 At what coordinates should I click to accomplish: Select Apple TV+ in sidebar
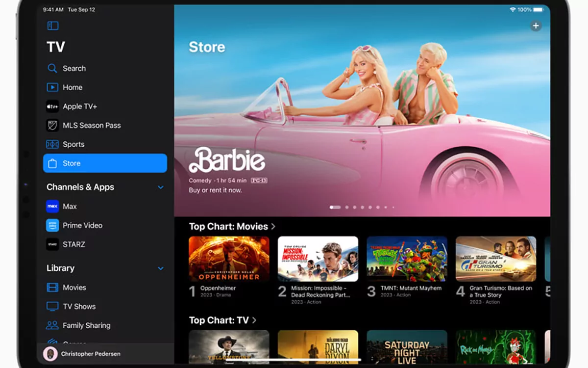(x=105, y=106)
